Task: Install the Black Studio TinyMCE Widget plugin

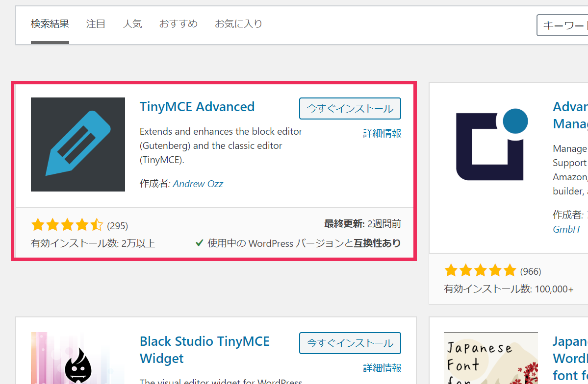Action: (350, 343)
